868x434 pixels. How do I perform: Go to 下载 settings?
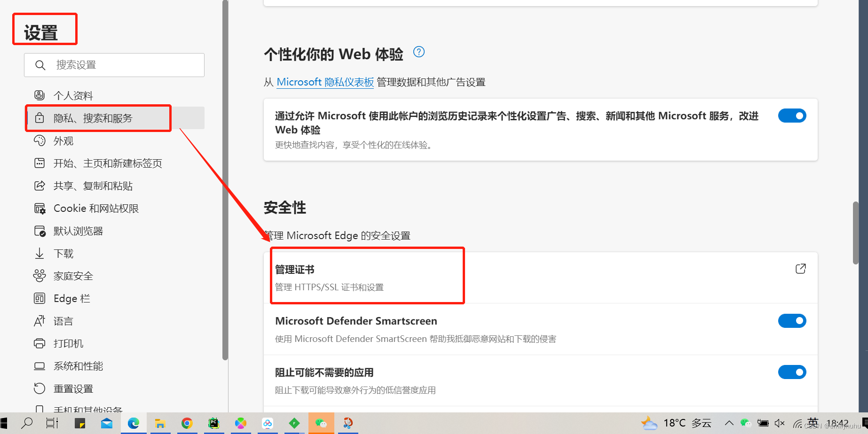pos(63,254)
